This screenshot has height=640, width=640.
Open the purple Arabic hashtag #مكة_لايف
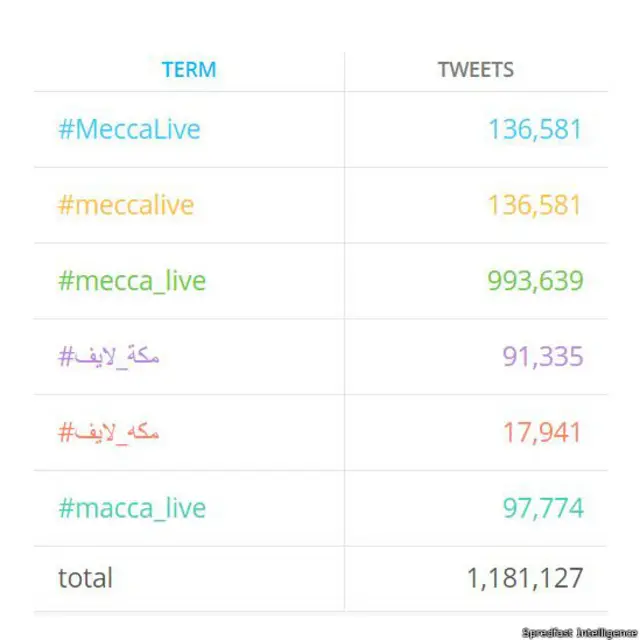[x=109, y=356]
